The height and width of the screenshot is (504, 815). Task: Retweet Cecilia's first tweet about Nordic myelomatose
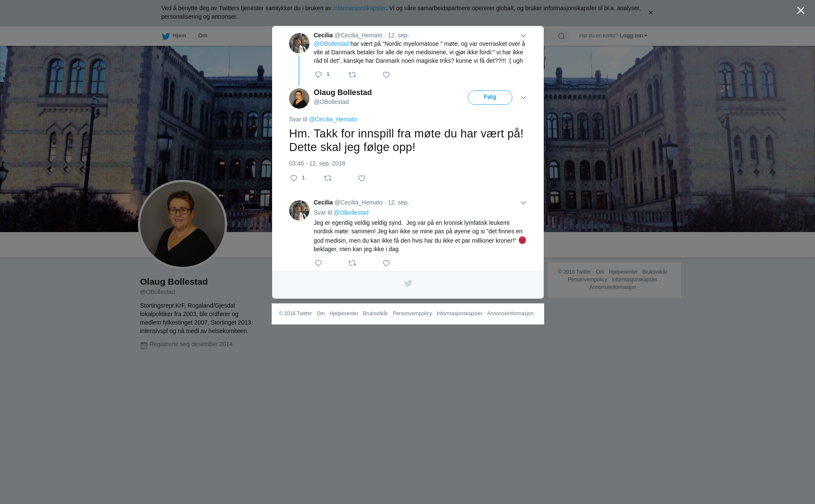[352, 75]
